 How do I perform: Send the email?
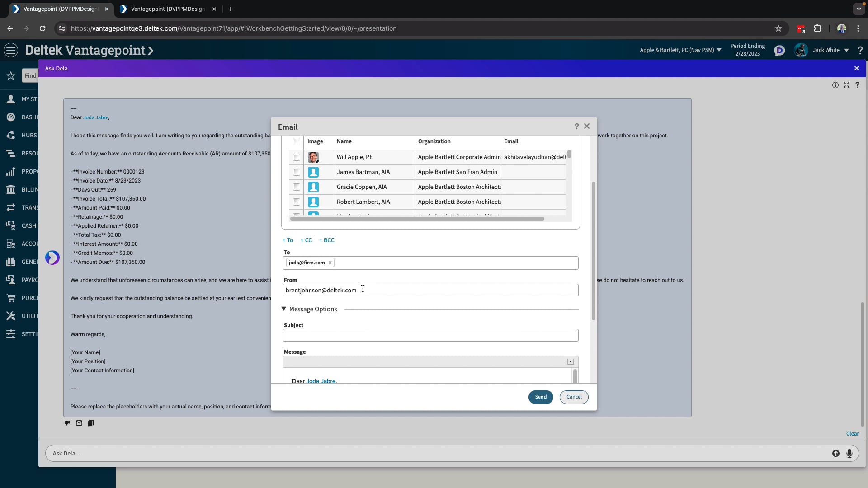coord(541,397)
